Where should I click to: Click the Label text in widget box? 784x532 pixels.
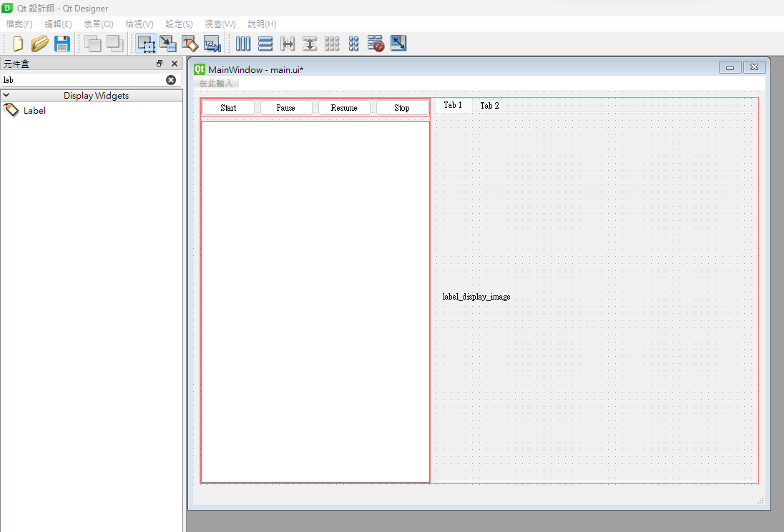click(34, 111)
